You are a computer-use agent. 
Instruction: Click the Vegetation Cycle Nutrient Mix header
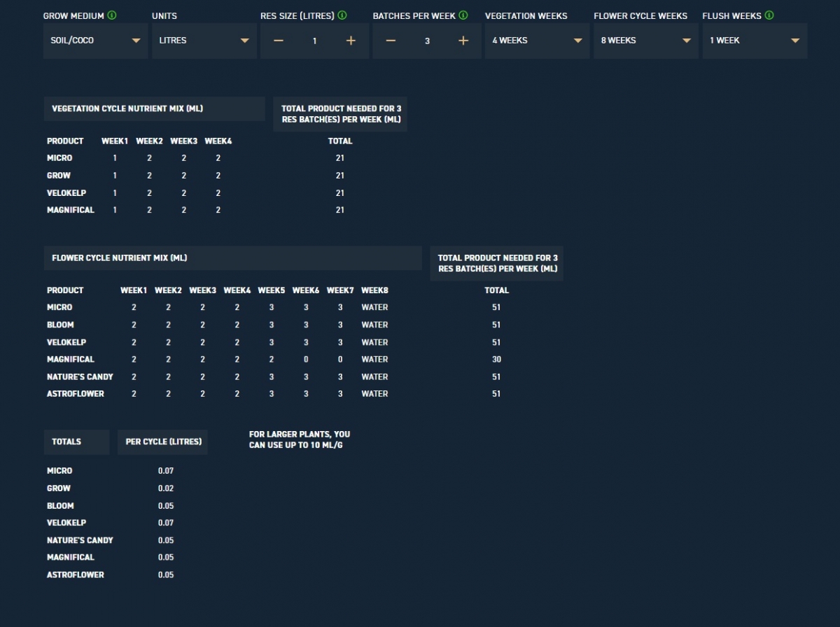pos(154,108)
